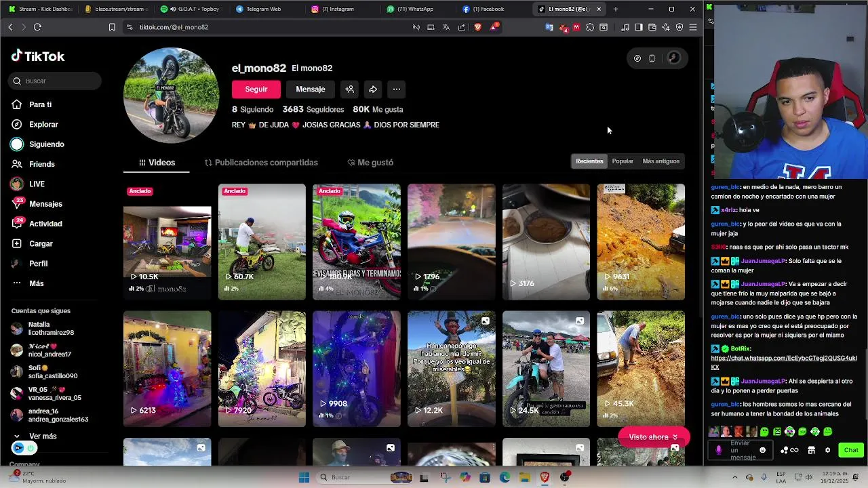
Task: Select the Popular sort option
Action: [623, 161]
